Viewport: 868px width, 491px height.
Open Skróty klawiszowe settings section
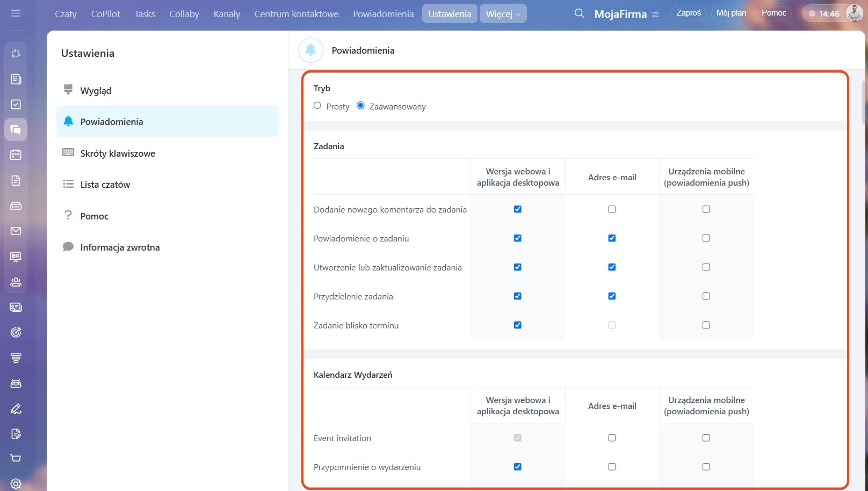point(118,153)
